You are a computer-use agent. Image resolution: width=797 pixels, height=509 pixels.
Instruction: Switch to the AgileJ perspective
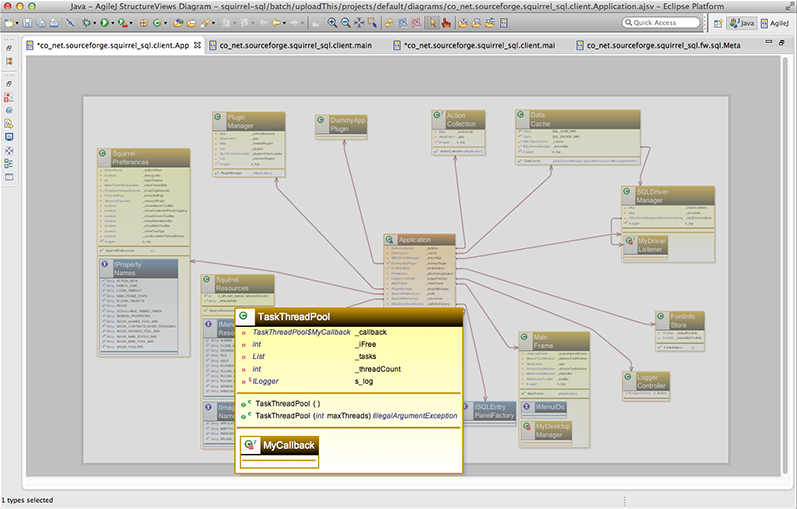coord(777,22)
